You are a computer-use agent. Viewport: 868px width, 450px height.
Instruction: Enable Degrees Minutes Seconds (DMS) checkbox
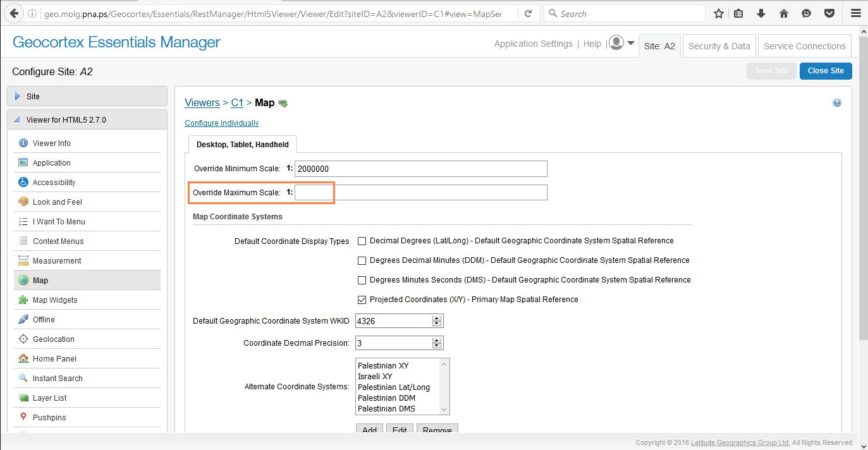[362, 280]
